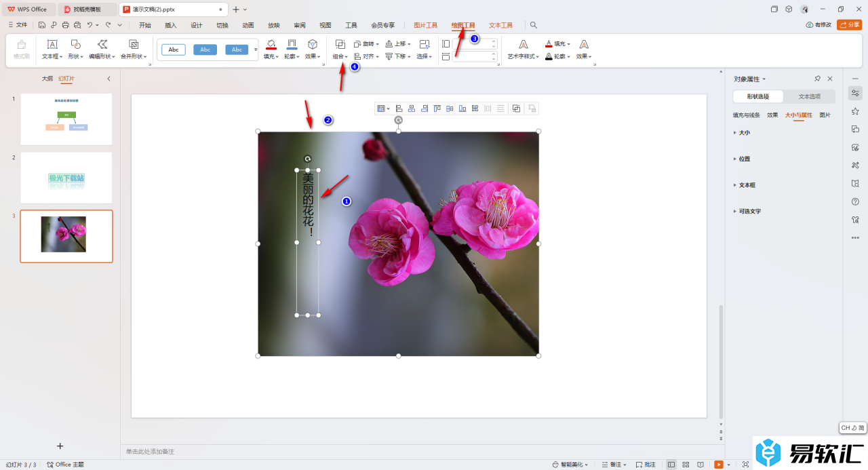Click the 艺术字样式 WordArt style icon
This screenshot has width=868, height=470.
point(524,44)
